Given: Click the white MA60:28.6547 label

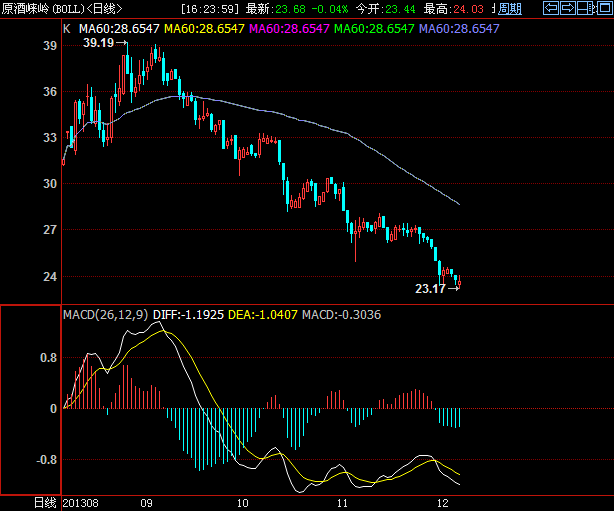Looking at the screenshot, I should pyautogui.click(x=119, y=29).
